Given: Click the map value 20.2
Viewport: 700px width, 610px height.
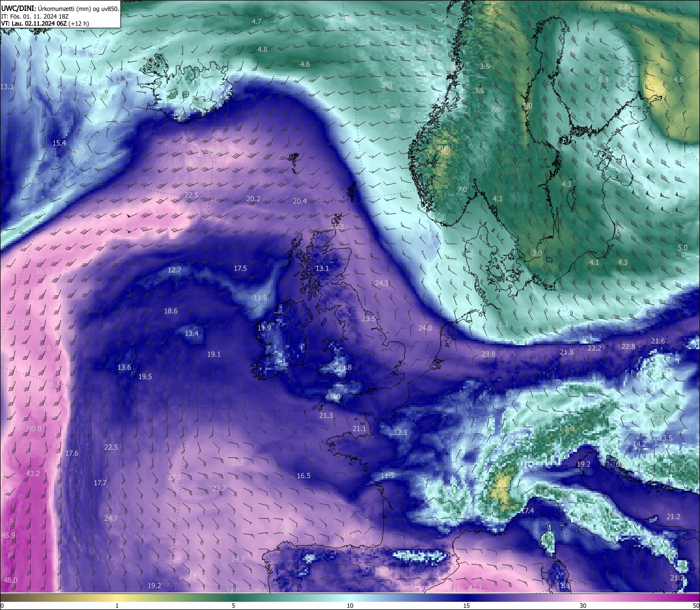Looking at the screenshot, I should [x=253, y=199].
